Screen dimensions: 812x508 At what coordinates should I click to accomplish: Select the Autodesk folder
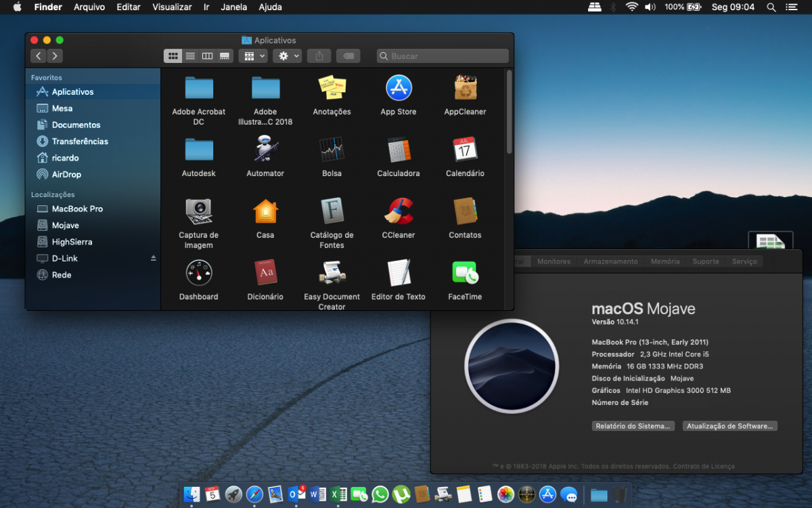point(199,149)
